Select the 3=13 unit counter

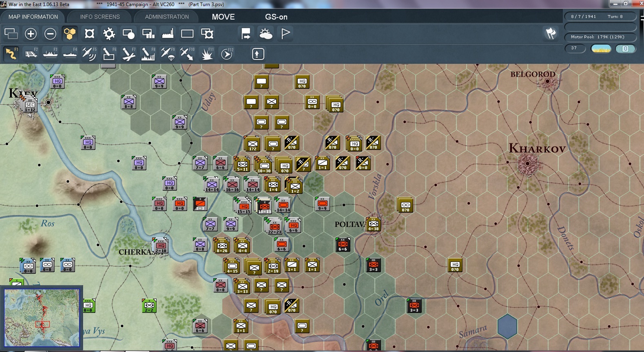[242, 286]
